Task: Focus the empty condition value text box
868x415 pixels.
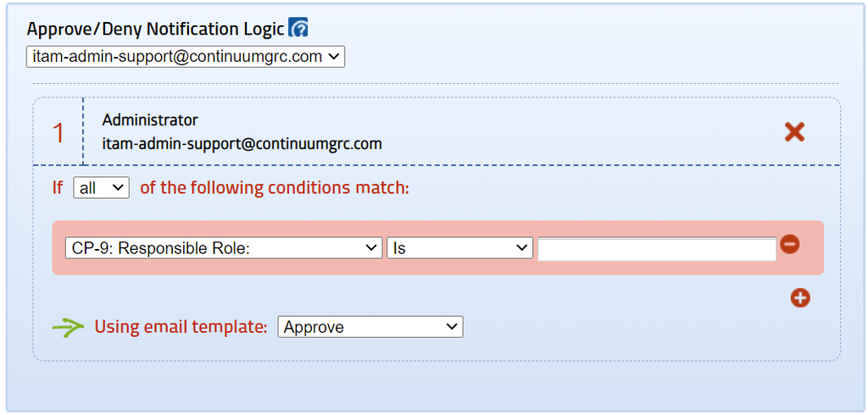Action: [657, 250]
